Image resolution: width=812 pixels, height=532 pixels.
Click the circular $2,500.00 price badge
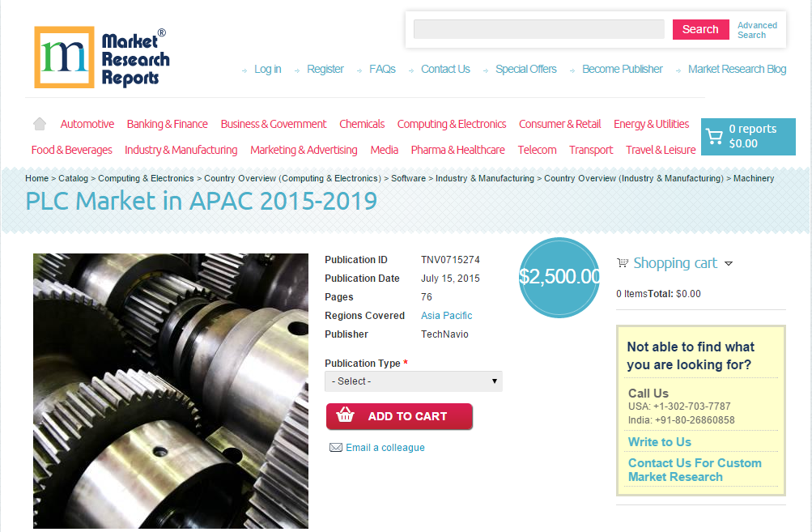tap(559, 278)
